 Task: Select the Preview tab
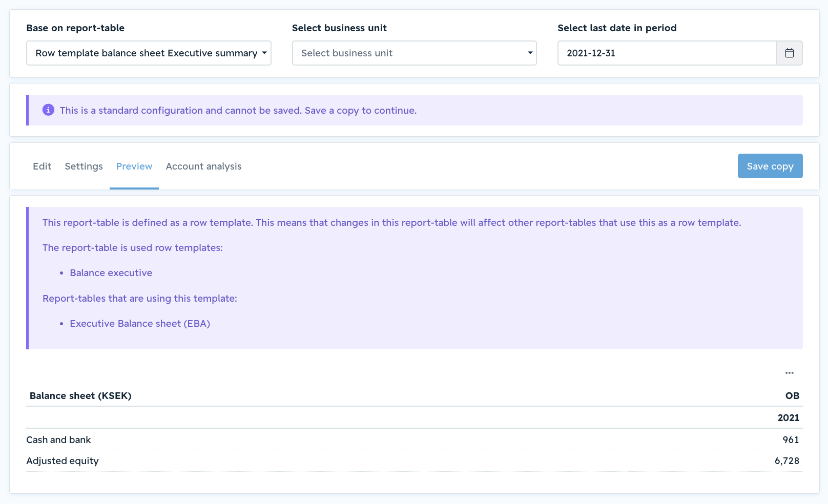tap(134, 166)
